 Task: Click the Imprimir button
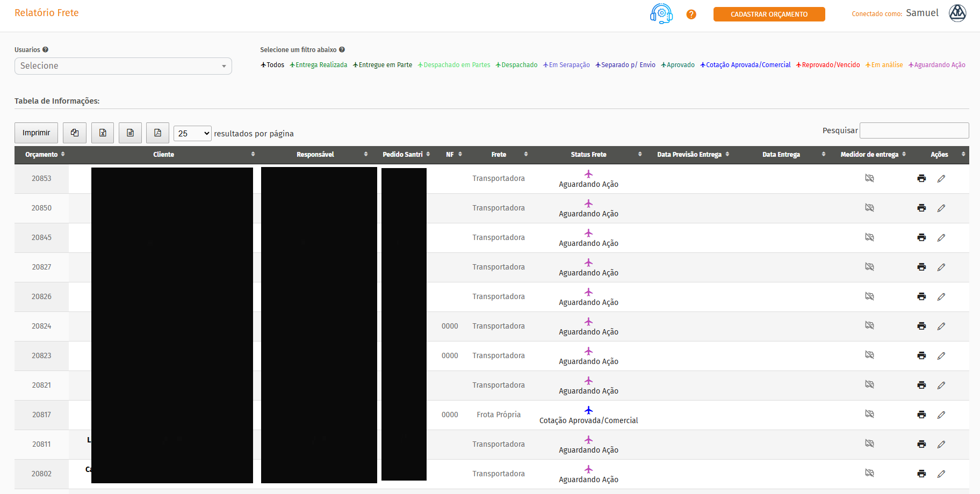(36, 133)
